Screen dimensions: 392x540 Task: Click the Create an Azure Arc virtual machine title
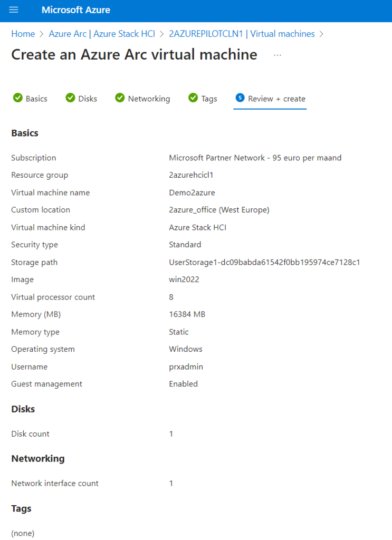tap(135, 55)
